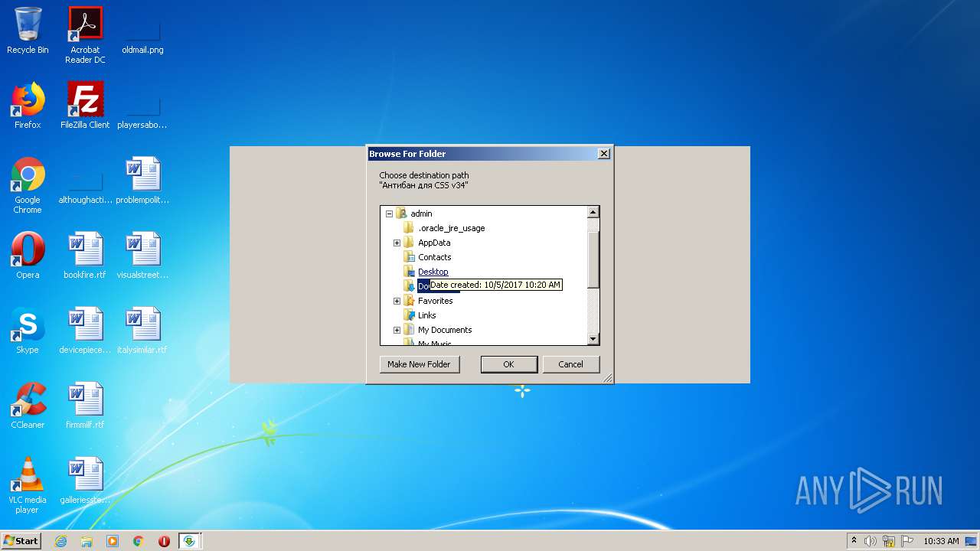Expand the Favorites folder node

397,301
